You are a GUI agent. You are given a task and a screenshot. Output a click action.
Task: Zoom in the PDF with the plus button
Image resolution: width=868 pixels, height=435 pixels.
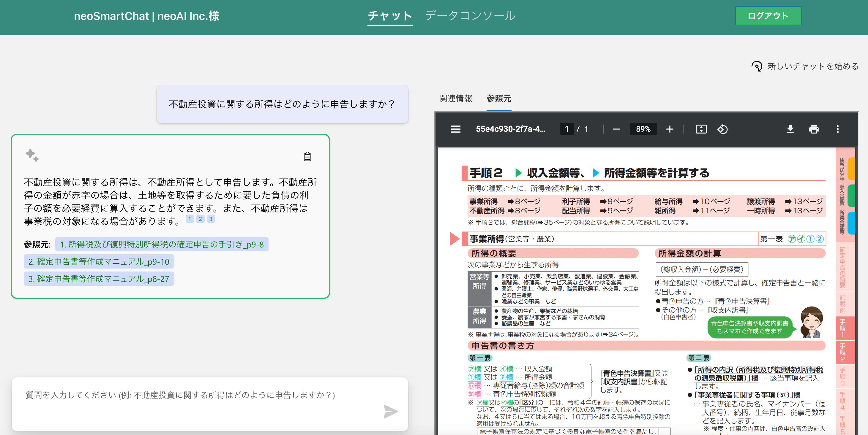[x=670, y=129]
